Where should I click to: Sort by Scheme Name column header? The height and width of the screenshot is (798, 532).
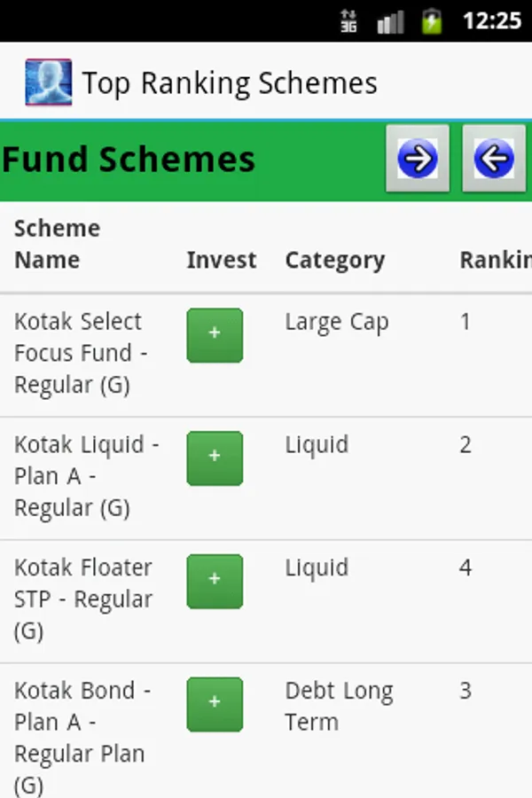(57, 245)
